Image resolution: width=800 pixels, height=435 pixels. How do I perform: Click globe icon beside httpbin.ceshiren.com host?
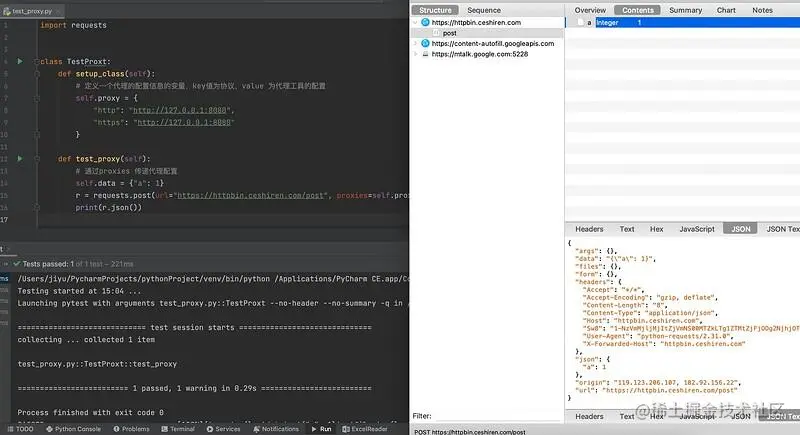click(426, 22)
